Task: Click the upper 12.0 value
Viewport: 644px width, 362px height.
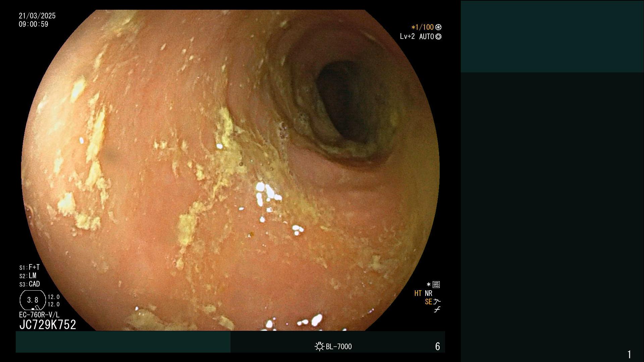Action: 54,297
